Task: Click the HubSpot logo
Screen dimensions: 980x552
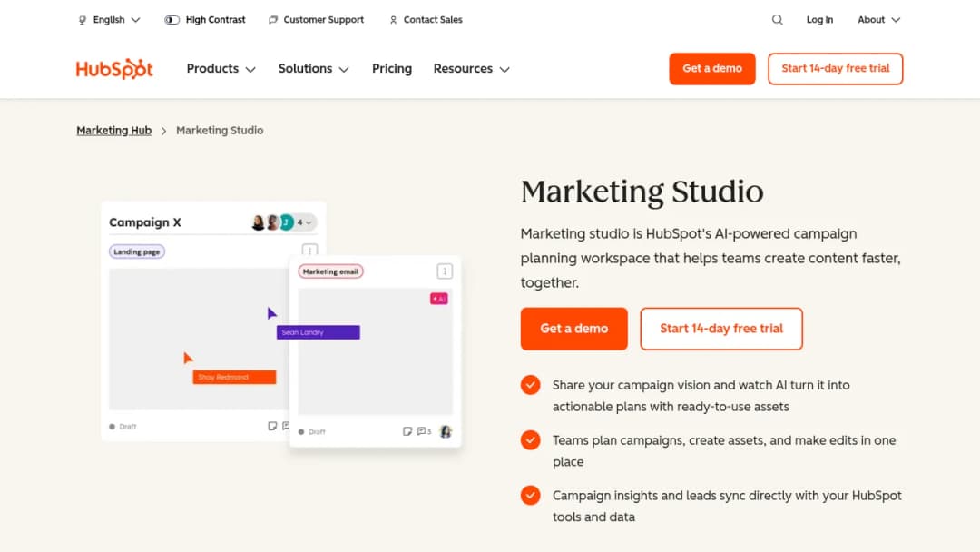Action: [114, 69]
